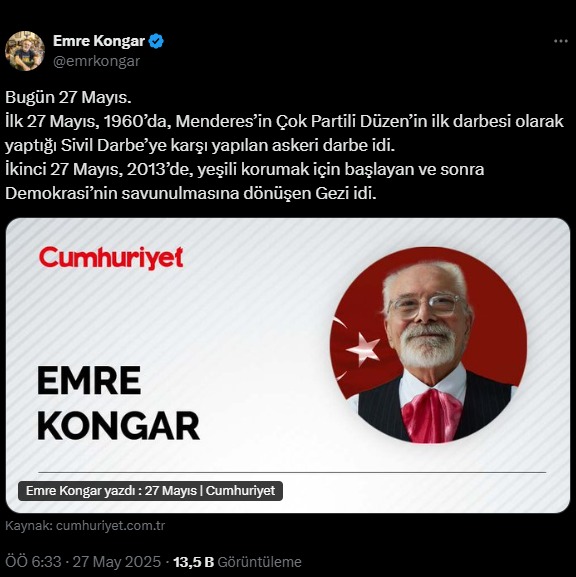
Task: Open Emre Kongar's profile avatar
Action: [x=25, y=51]
